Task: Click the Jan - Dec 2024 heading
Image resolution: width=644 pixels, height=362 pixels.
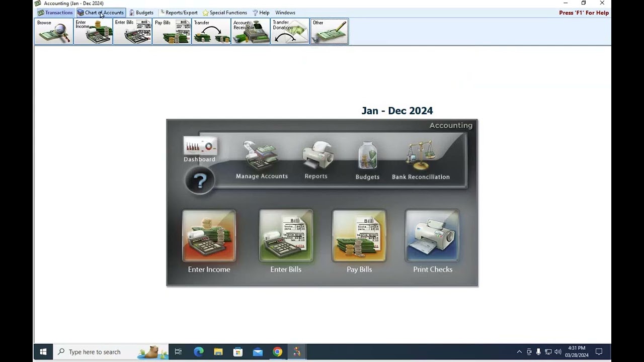Action: click(397, 111)
